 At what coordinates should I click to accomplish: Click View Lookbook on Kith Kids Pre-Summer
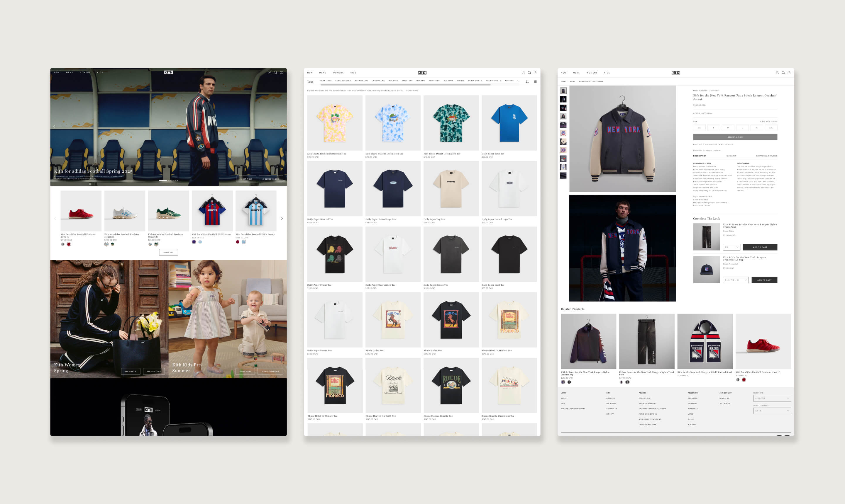(270, 372)
